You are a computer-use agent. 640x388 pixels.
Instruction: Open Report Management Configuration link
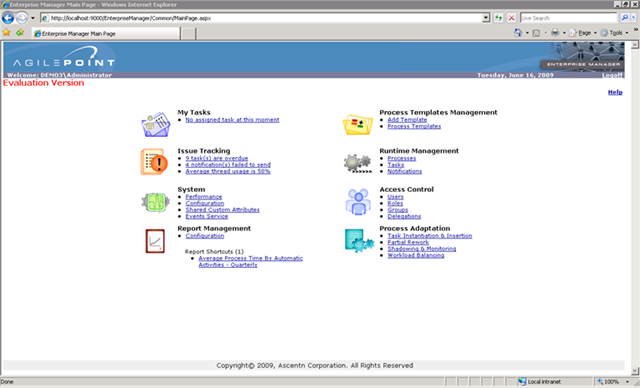[204, 235]
